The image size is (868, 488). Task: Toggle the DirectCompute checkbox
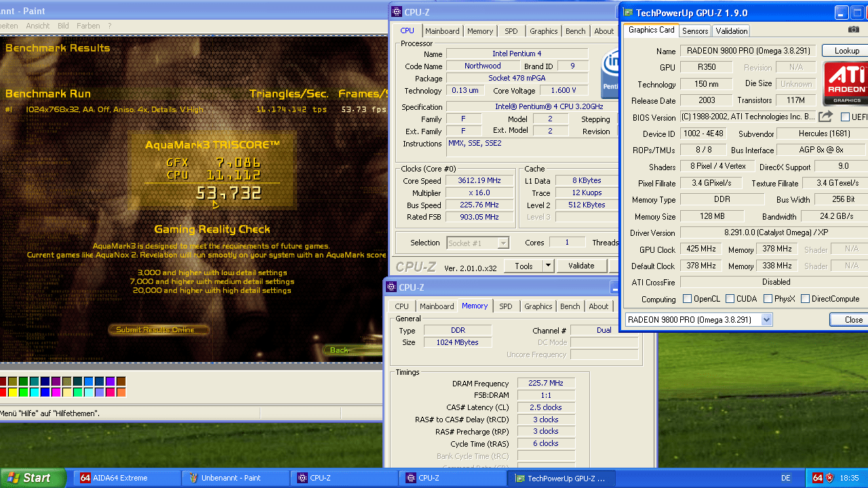(x=806, y=299)
